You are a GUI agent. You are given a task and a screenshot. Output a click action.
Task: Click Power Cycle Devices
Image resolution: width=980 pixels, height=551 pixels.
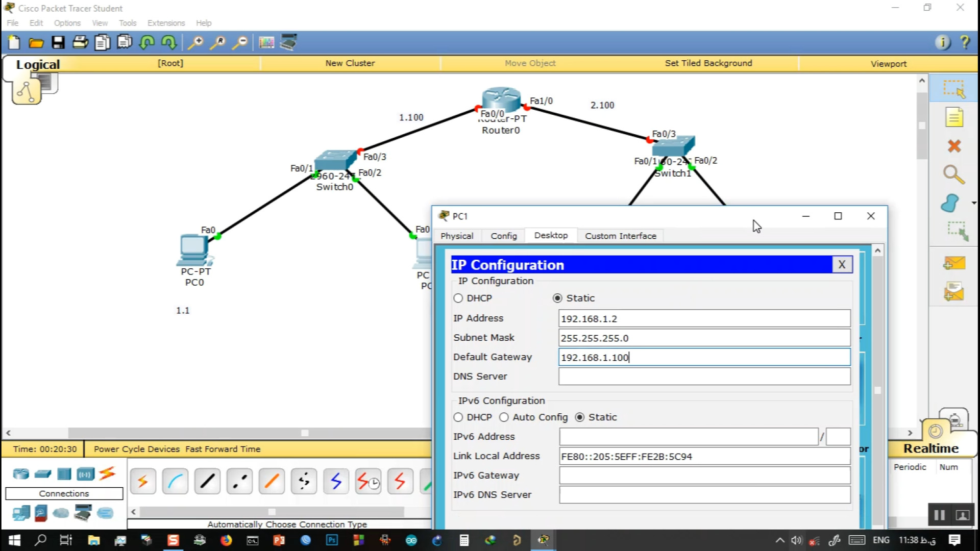point(137,449)
